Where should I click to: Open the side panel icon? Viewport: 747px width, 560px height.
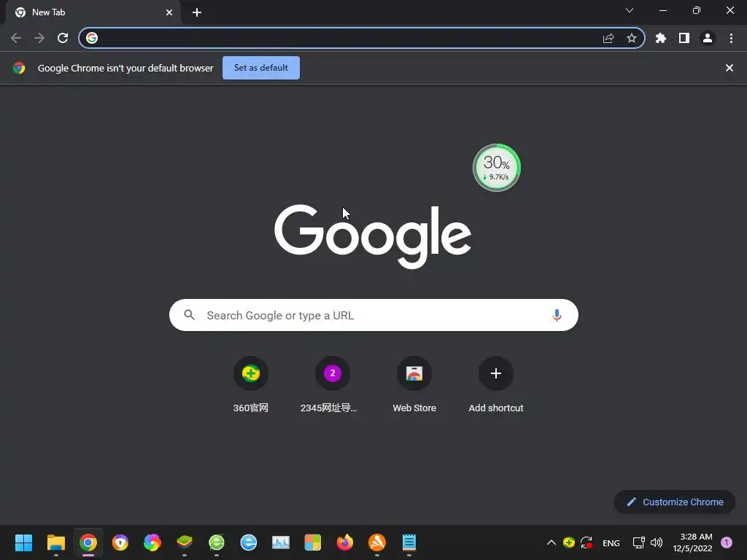pyautogui.click(x=684, y=38)
